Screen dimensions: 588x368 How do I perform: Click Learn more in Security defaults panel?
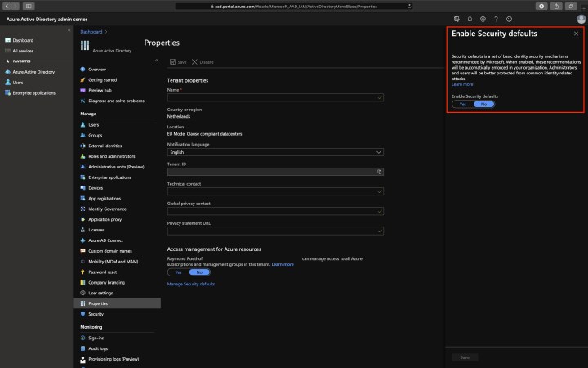pyautogui.click(x=462, y=84)
